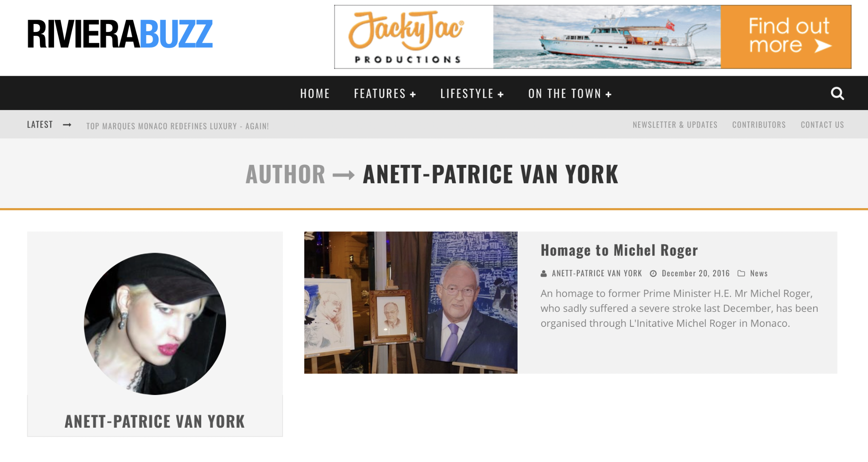Go to the Home menu item
Viewport: 868px width, 462px height.
tap(315, 94)
